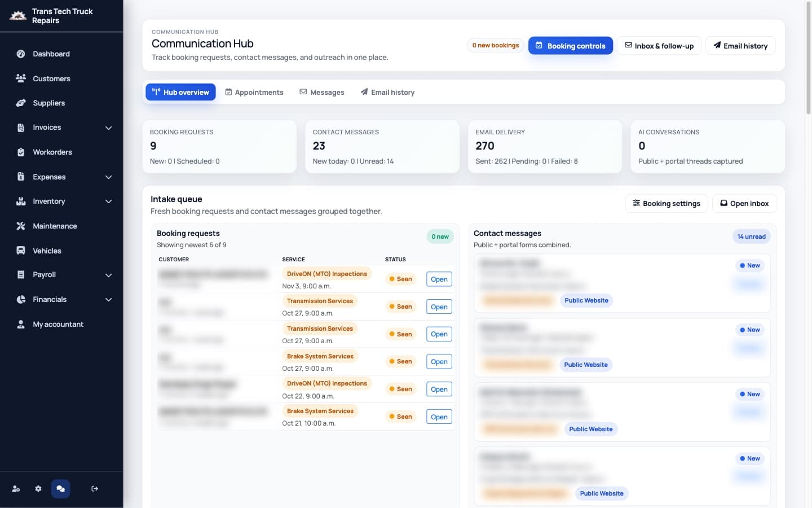The width and height of the screenshot is (812, 508).
Task: Expand the Invoices submenu chevron
Action: pos(109,128)
